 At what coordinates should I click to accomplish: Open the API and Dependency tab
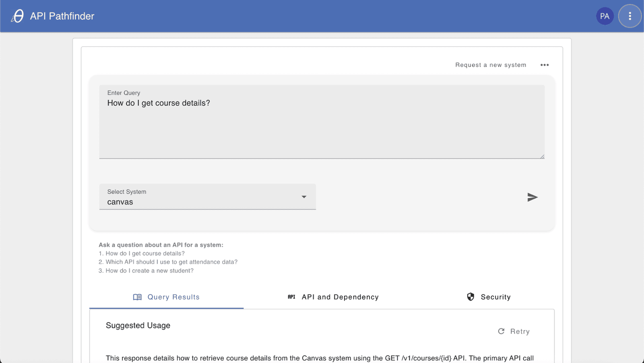(340, 297)
